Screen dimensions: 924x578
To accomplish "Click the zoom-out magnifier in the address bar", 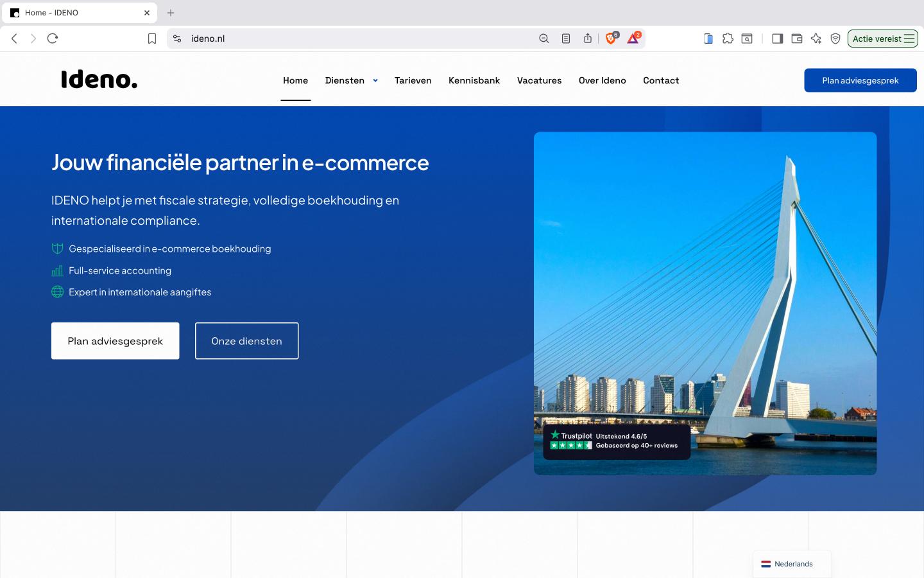I will coord(544,39).
